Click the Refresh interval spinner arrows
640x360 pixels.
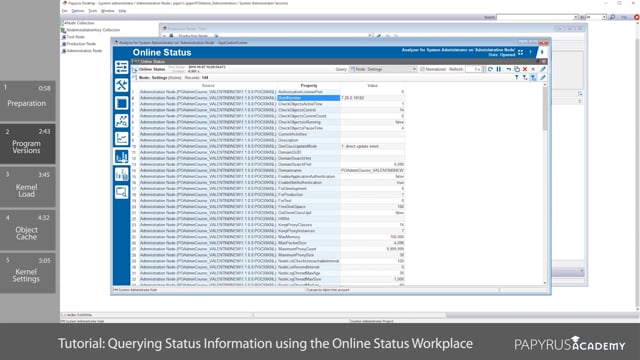(484, 69)
